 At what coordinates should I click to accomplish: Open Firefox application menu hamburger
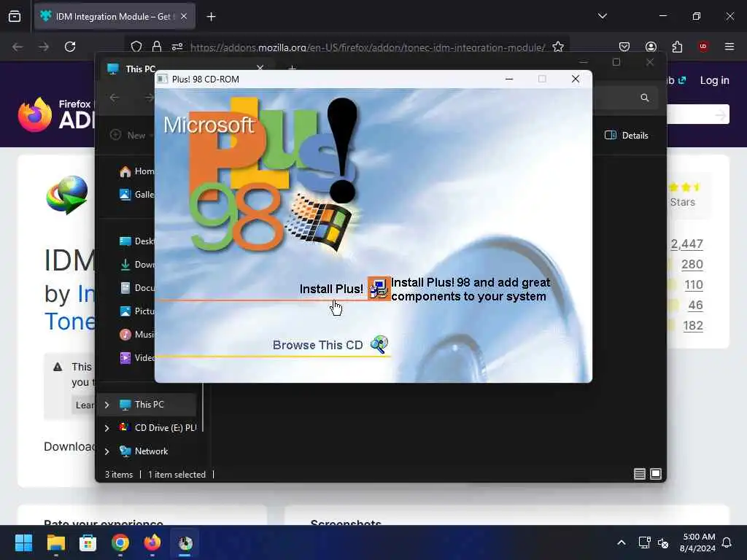[729, 47]
